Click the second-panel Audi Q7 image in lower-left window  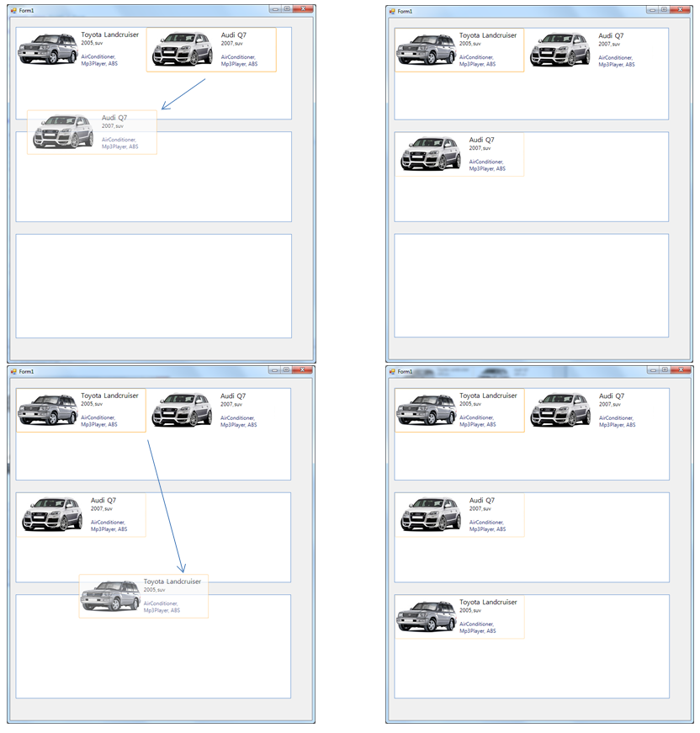52,513
